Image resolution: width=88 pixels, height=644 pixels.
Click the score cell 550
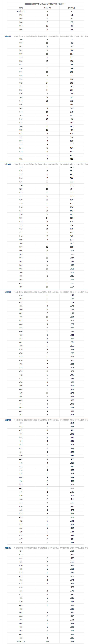tap(21, 90)
